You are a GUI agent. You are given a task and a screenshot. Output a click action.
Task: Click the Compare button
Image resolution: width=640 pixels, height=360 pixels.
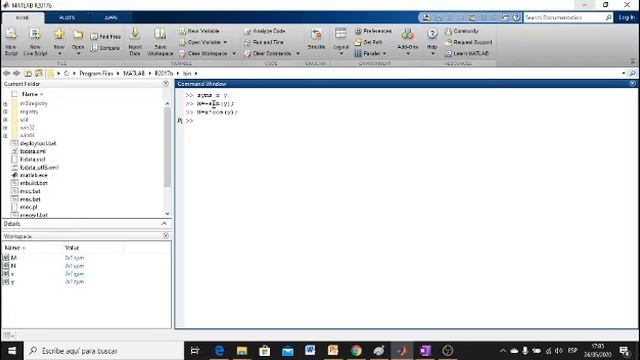105,48
